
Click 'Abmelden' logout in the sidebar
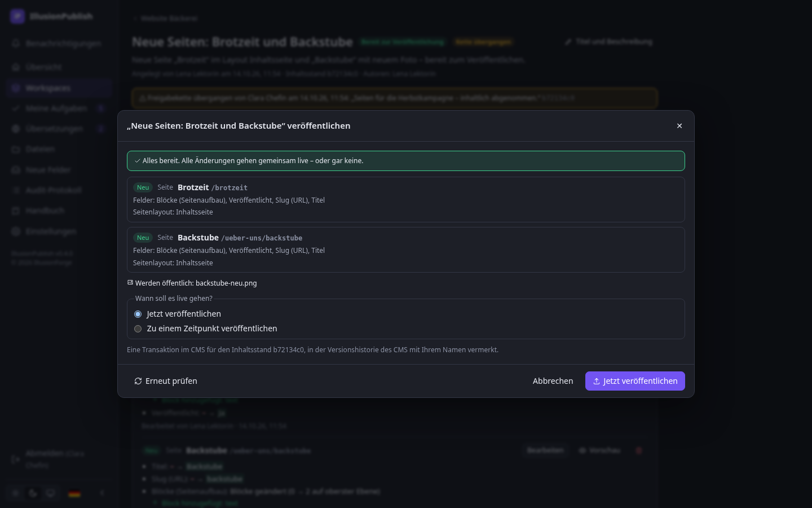pyautogui.click(x=59, y=459)
